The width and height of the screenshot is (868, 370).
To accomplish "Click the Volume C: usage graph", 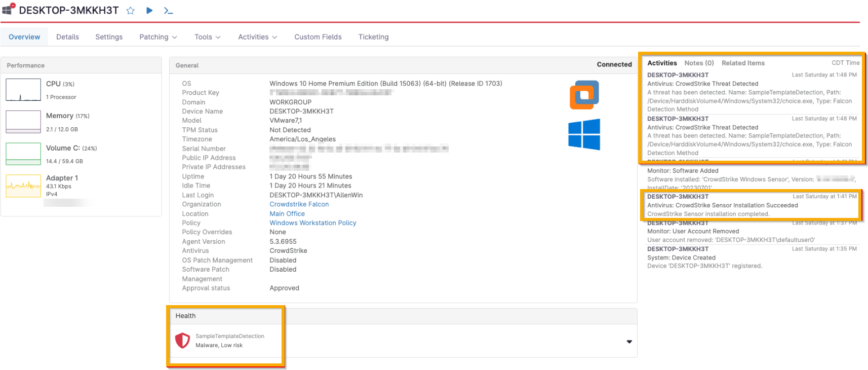I will [x=23, y=154].
